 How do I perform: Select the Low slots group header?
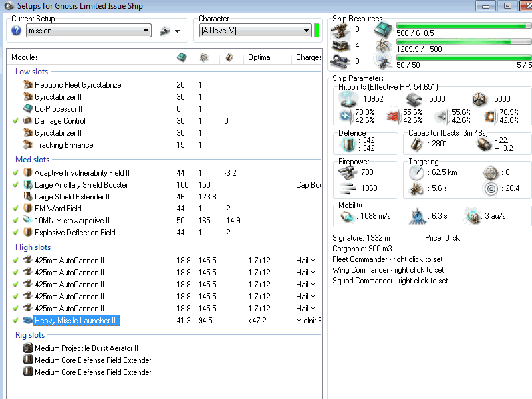(31, 72)
